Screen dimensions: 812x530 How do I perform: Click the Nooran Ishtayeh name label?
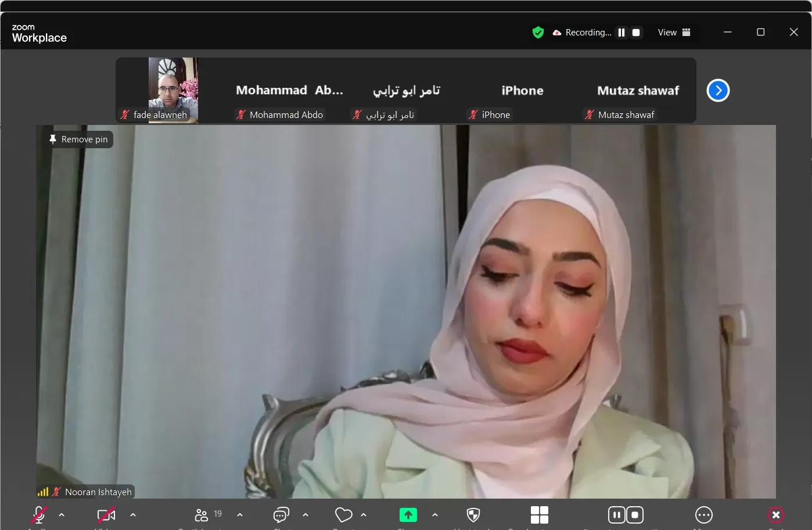pos(98,492)
